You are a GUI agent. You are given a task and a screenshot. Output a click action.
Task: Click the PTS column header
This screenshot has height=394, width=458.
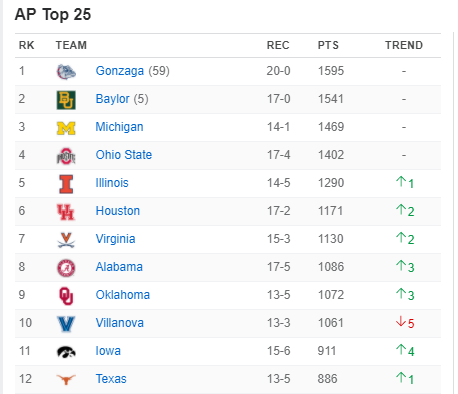tap(328, 45)
